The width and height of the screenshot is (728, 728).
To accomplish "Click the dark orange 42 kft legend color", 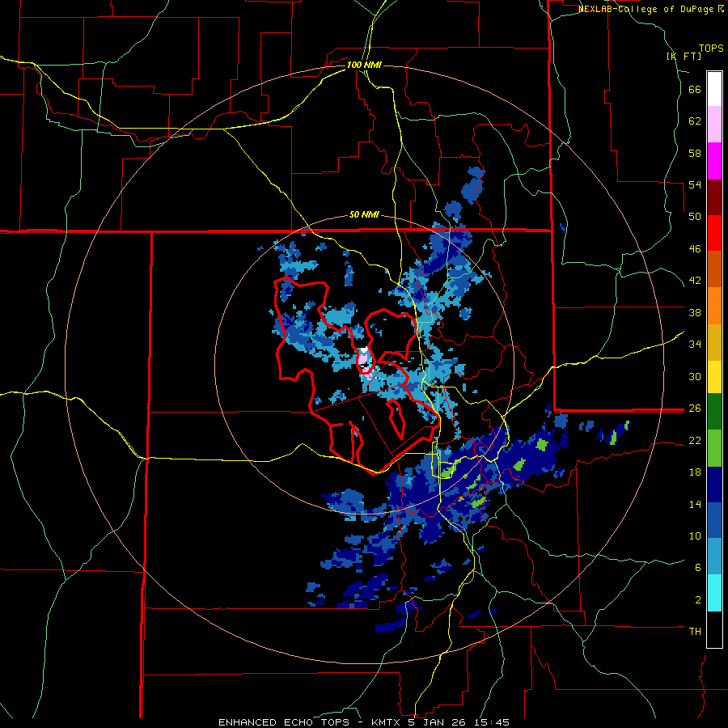I will tap(714, 269).
